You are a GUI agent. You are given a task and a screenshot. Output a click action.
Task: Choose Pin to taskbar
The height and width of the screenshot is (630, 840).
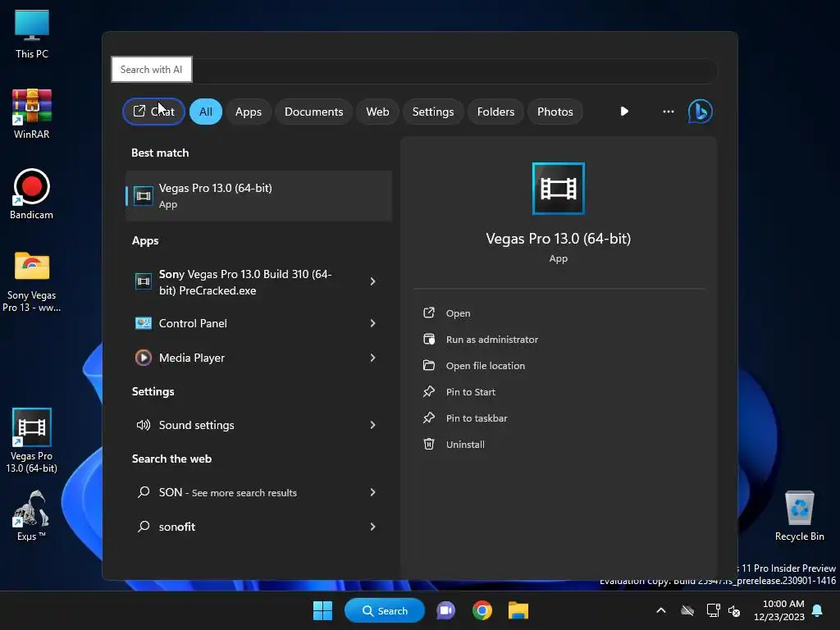[477, 418]
